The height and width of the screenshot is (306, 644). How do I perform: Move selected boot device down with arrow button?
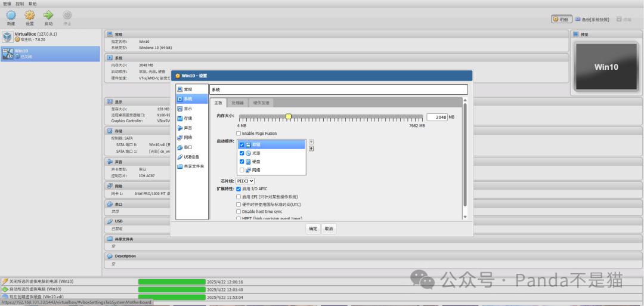311,149
